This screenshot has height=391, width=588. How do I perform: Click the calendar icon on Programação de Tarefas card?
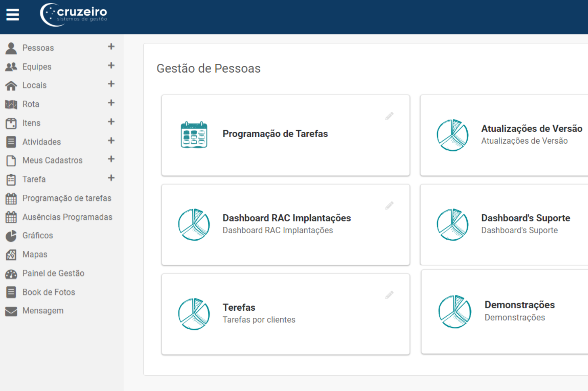click(194, 135)
